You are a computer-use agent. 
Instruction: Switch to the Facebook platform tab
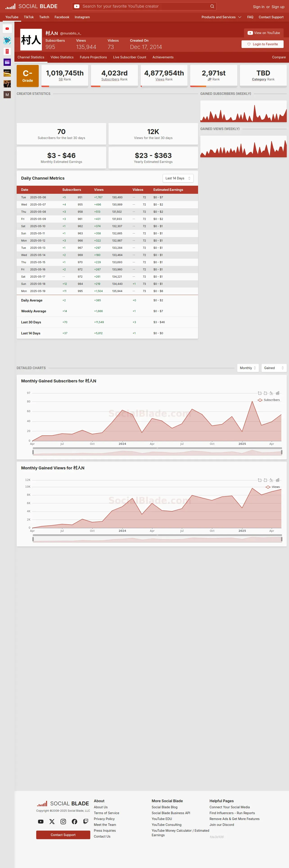tap(62, 17)
